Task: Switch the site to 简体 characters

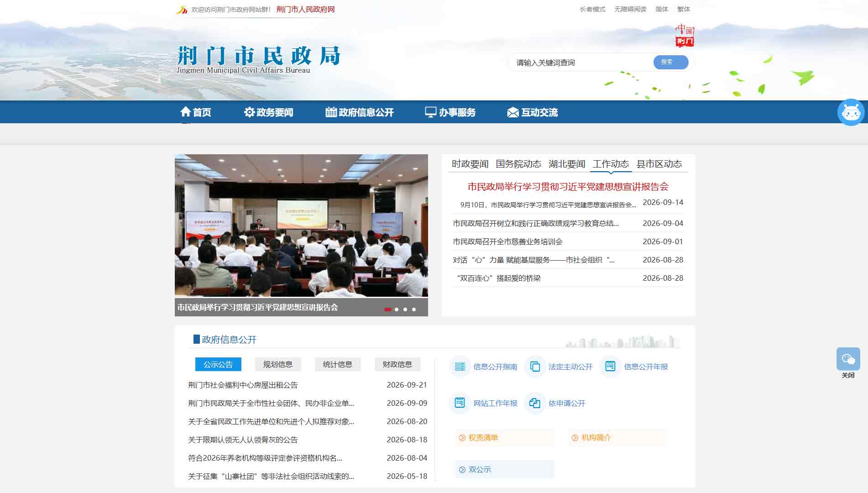Action: [x=662, y=9]
